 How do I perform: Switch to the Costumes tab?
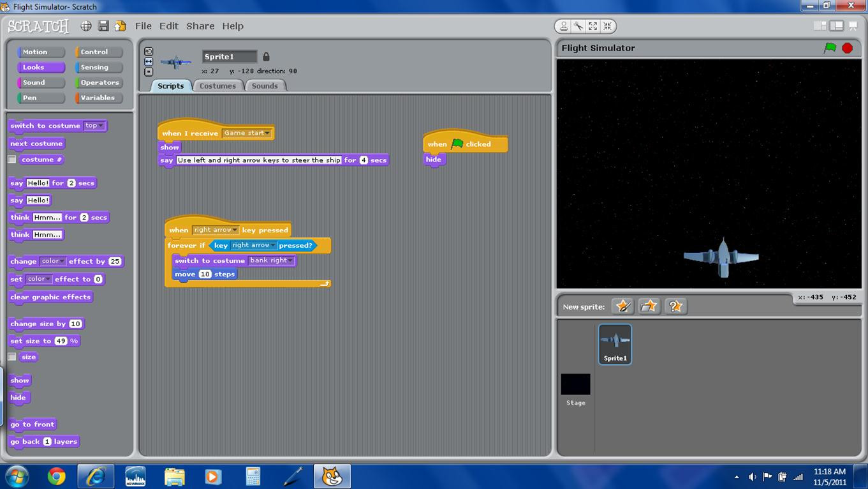[217, 86]
